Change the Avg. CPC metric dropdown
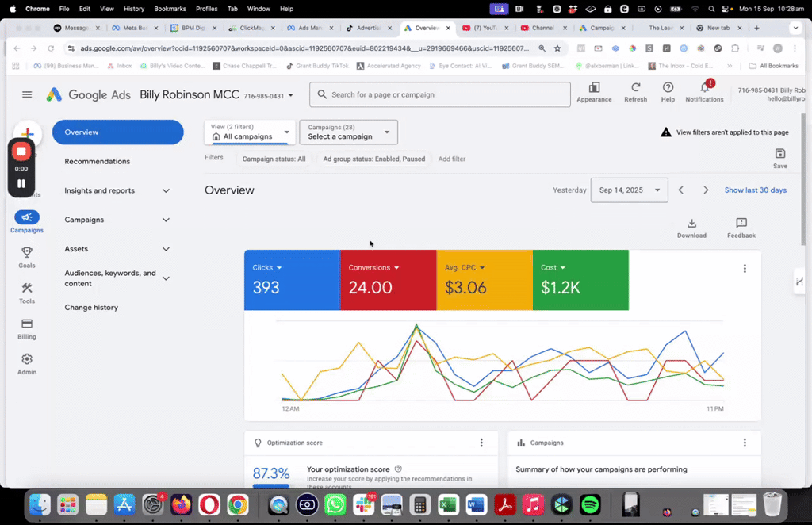Image resolution: width=812 pixels, height=525 pixels. click(x=465, y=268)
